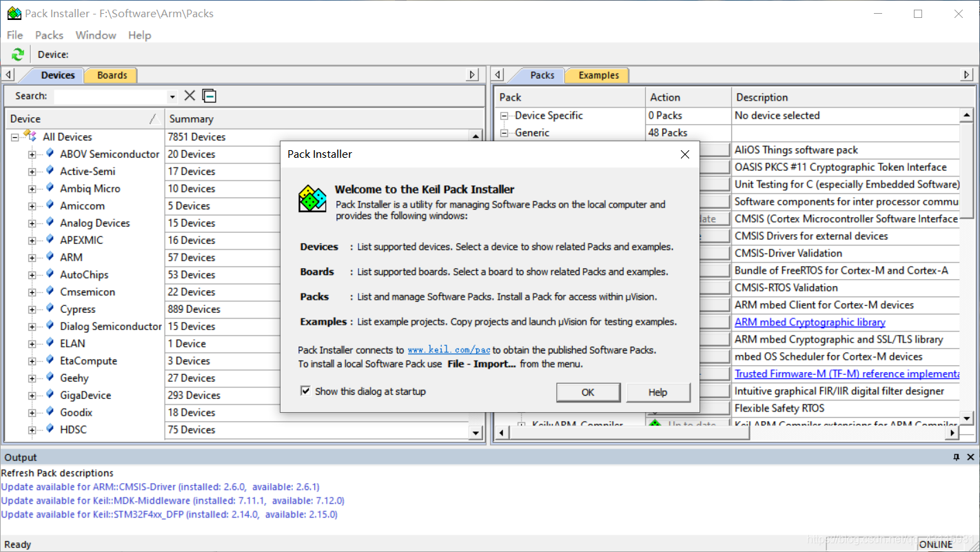Screen dimensions: 980x552
Task: Click the Help button in the dialog
Action: pos(658,392)
